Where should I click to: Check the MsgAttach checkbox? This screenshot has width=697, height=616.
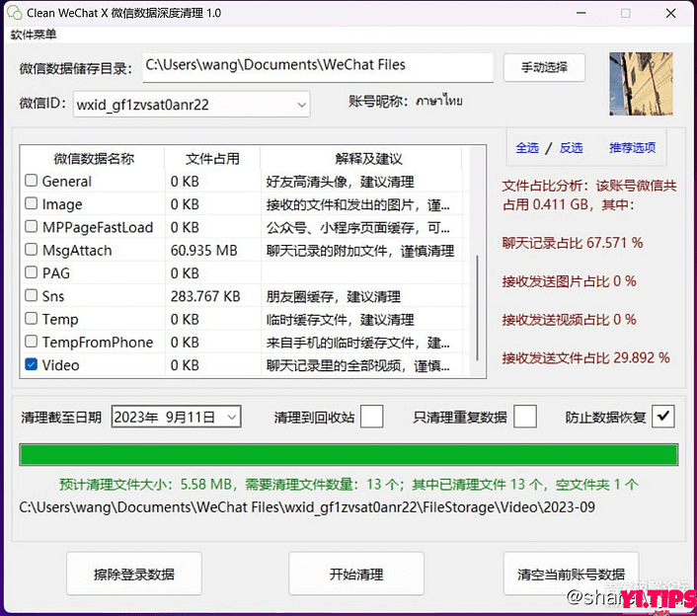point(32,250)
